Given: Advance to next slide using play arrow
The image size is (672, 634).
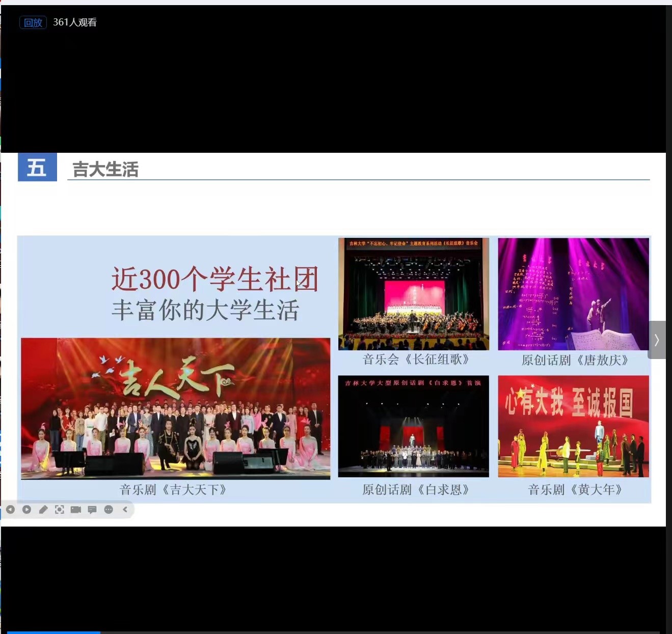Looking at the screenshot, I should pos(26,509).
